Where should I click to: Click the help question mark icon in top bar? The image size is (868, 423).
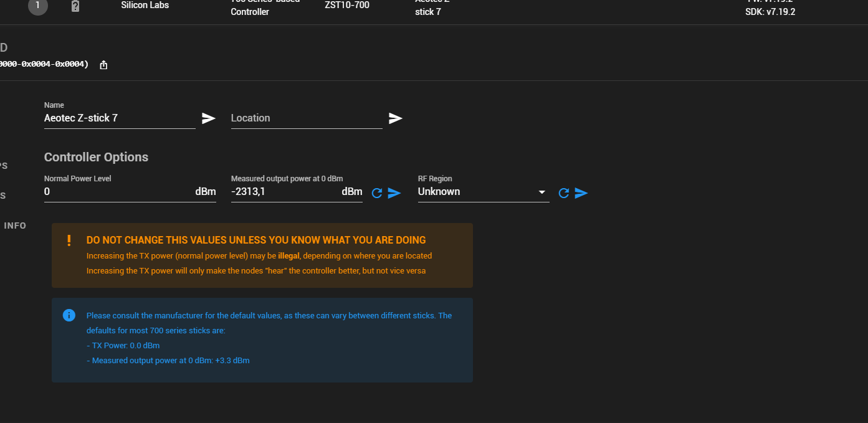[75, 7]
